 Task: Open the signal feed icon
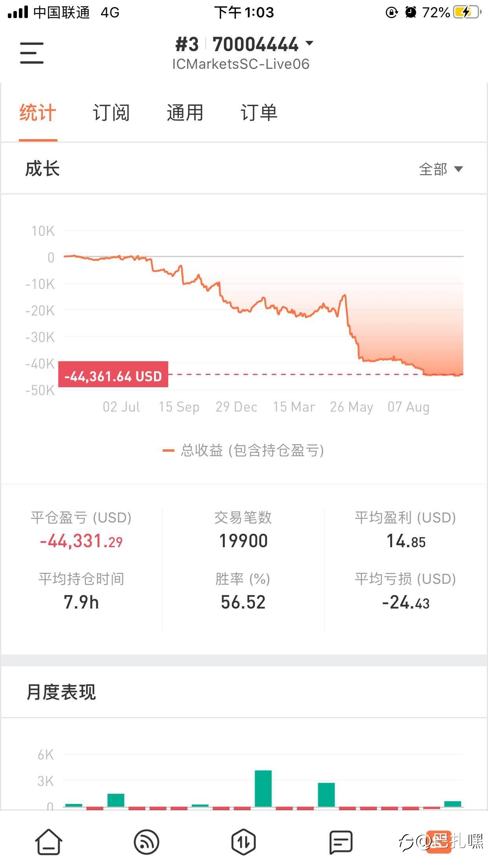coord(146,842)
